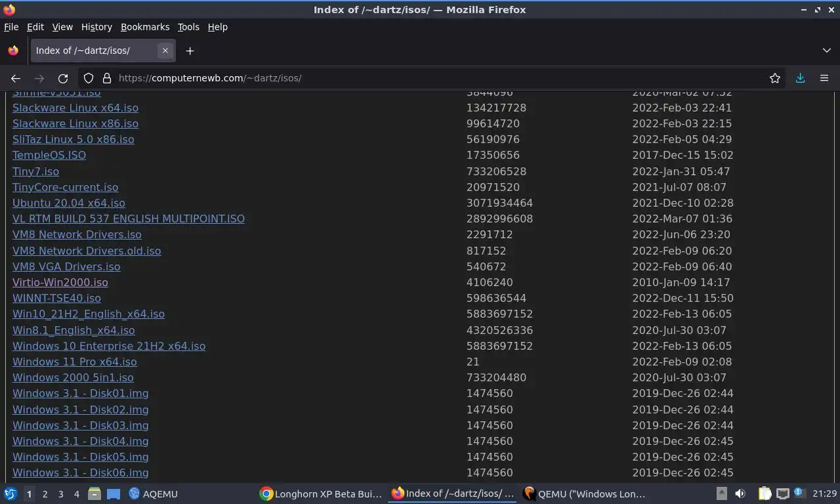Open the Bookmarks menu
This screenshot has width=840, height=504.
[145, 27]
